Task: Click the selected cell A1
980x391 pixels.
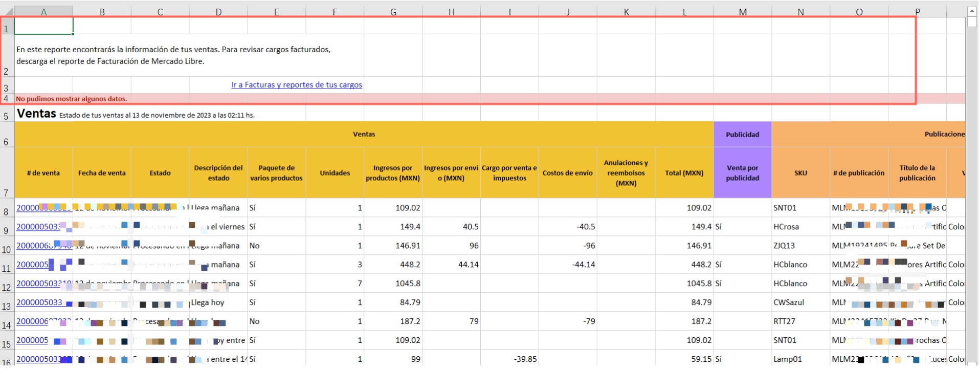Action: click(43, 26)
